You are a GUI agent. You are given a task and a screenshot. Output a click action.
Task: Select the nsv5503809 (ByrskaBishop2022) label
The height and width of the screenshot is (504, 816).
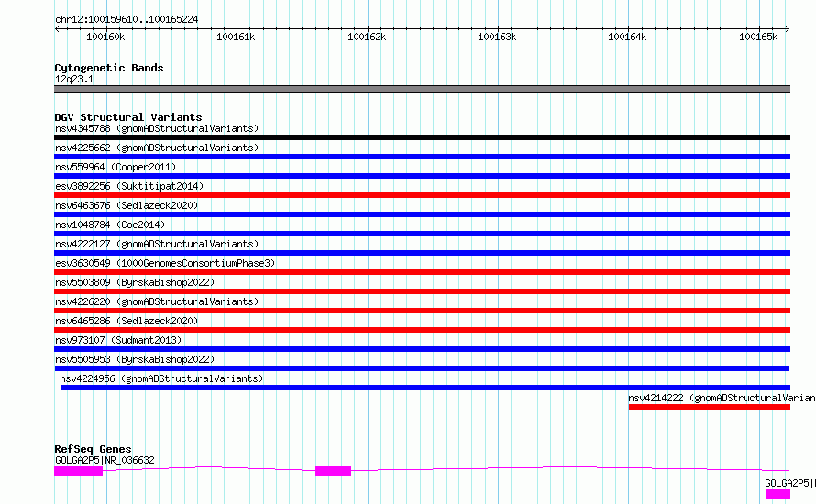coord(135,282)
